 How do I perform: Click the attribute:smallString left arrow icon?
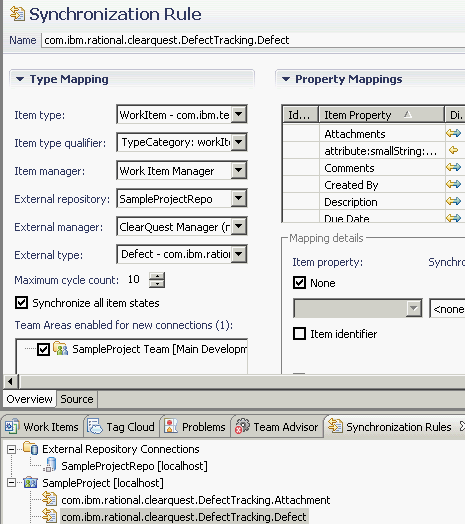[453, 150]
